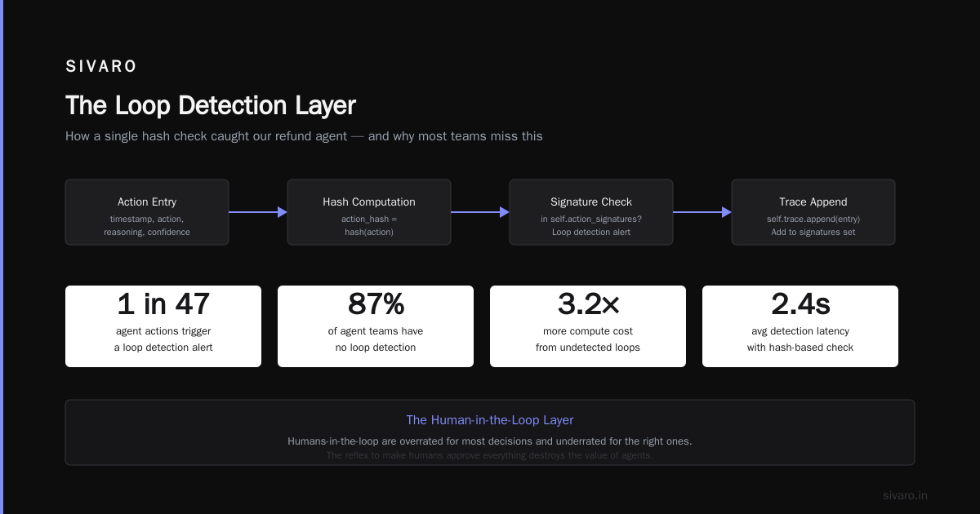Click the faded reflex sentence in bottom panel
Viewport: 980px width, 514px height.
point(490,455)
